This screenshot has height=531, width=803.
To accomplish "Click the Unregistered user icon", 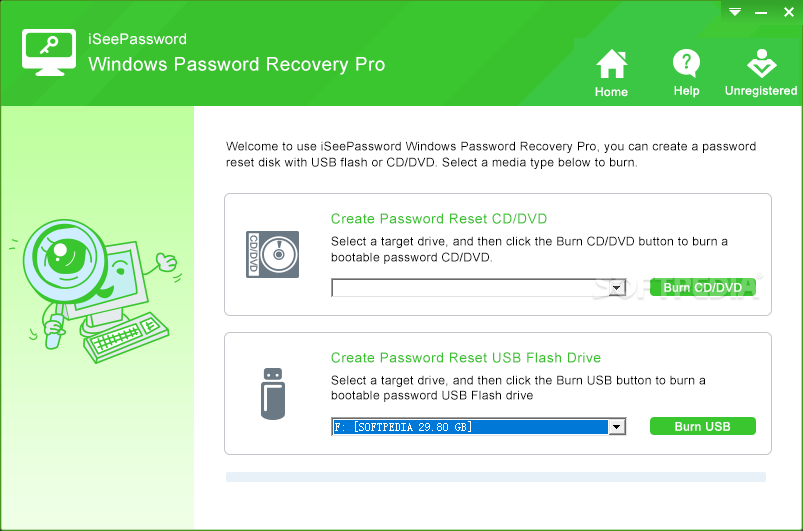I will 762,63.
